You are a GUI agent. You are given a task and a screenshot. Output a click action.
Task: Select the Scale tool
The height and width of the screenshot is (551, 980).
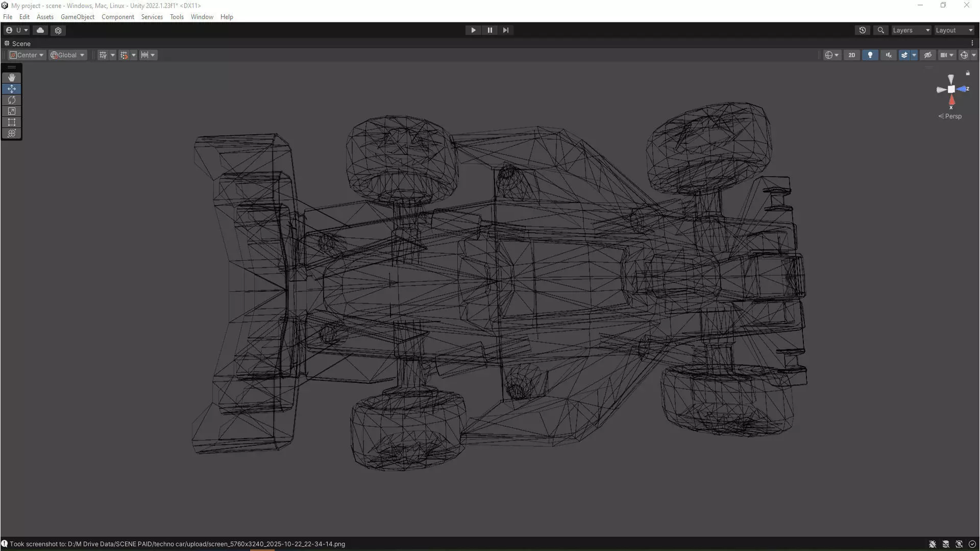pos(11,111)
